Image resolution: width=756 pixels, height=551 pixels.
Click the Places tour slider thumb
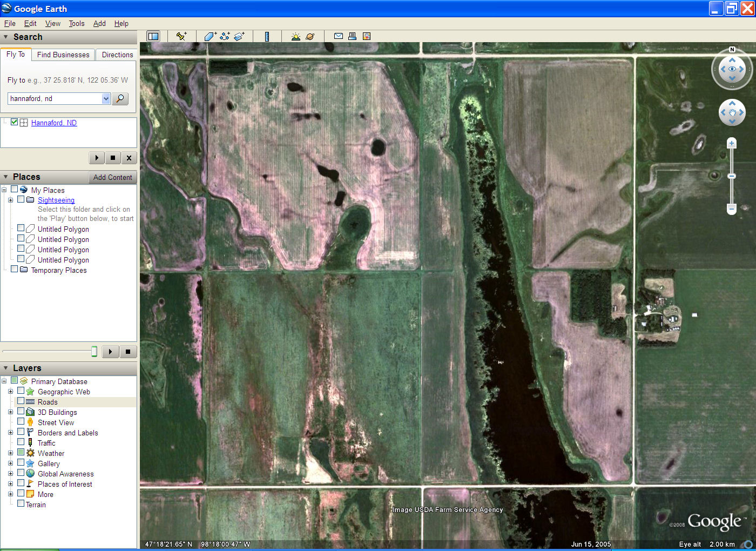click(x=94, y=352)
